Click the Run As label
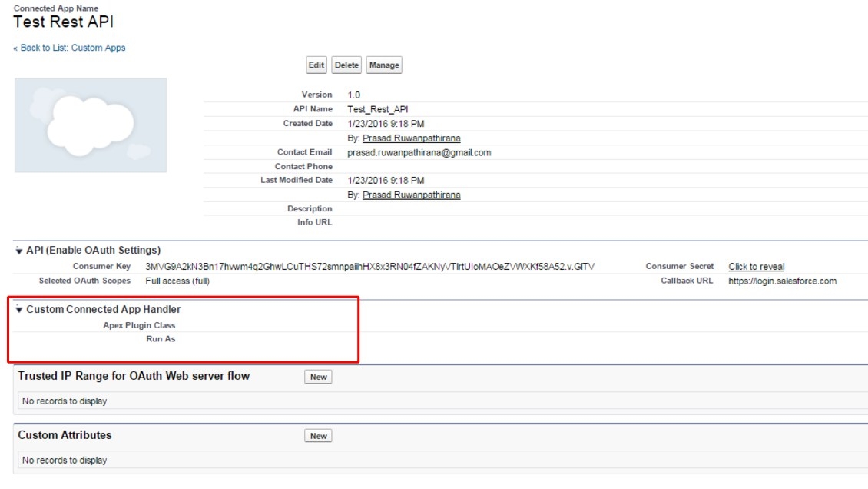Screen dimensions: 868x489 (x=161, y=338)
